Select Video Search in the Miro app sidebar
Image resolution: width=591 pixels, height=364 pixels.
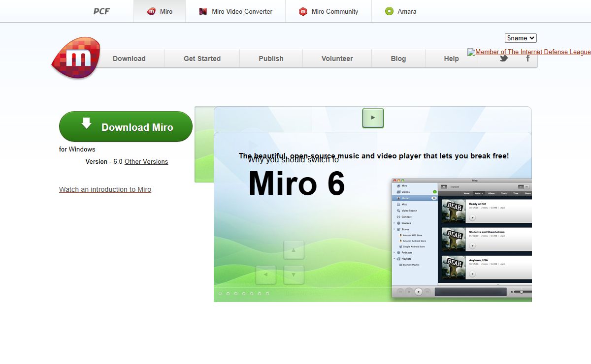[x=409, y=211]
